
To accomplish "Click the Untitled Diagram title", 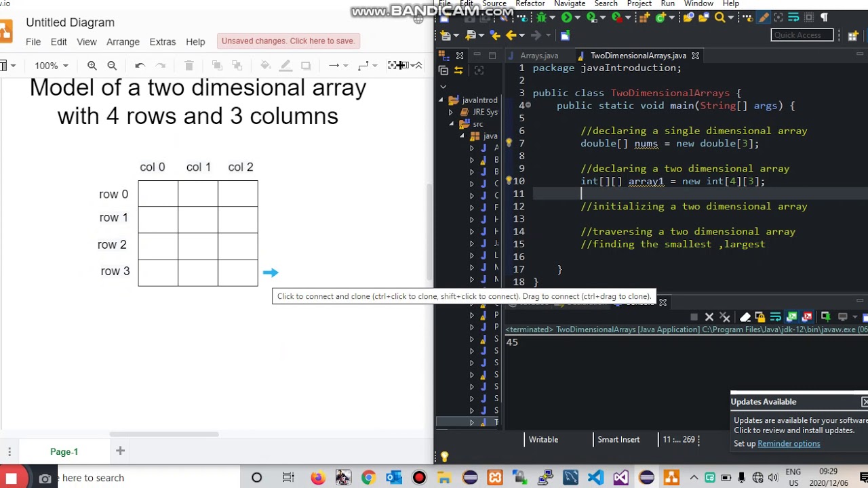I will [71, 22].
